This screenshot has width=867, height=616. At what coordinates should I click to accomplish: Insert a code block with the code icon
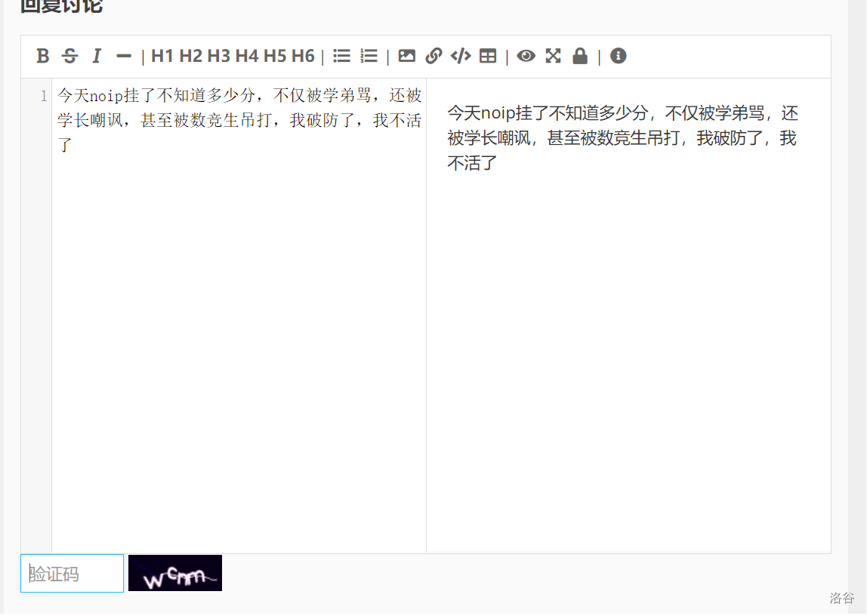[x=461, y=56]
